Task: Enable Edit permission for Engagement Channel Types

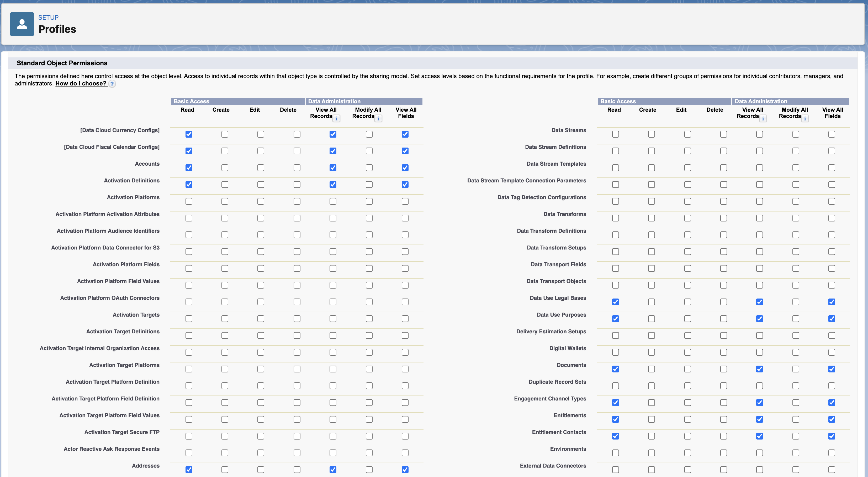Action: 687,403
